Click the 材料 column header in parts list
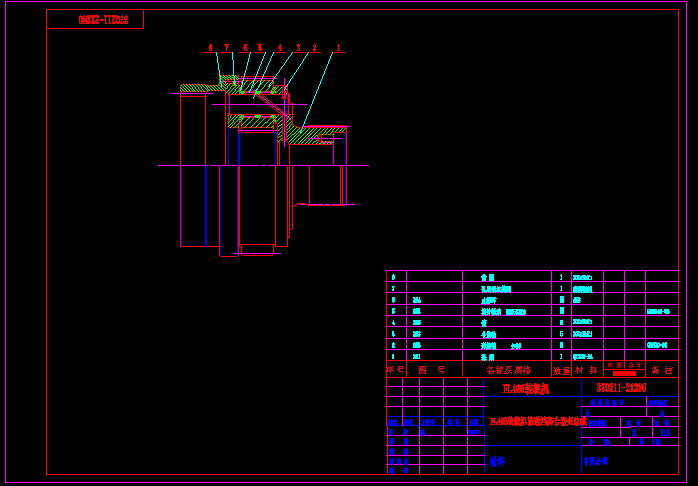 585,370
